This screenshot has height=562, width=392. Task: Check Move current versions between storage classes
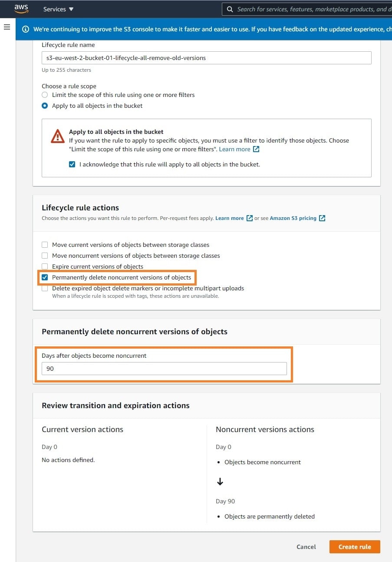point(45,245)
